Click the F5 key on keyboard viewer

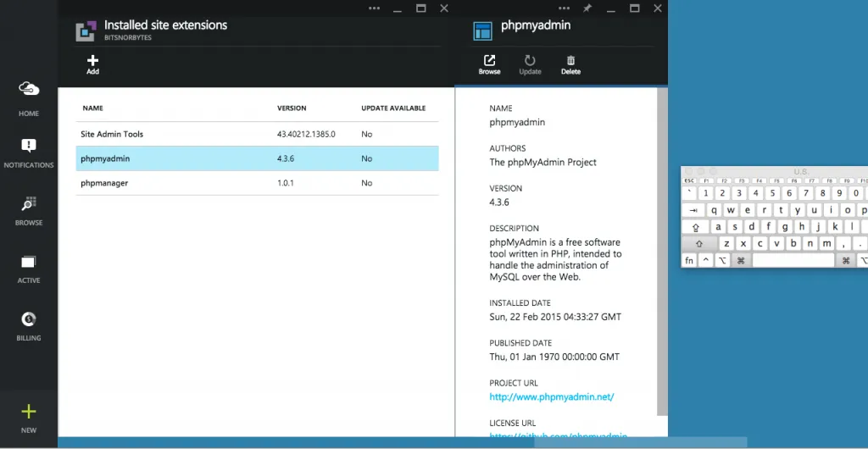776,180
